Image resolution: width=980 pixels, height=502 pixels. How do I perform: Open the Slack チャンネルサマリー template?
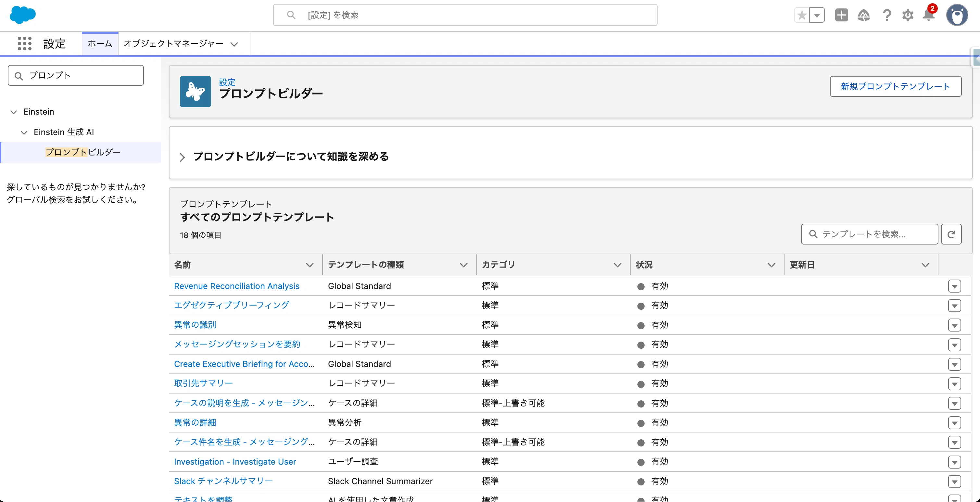click(223, 481)
